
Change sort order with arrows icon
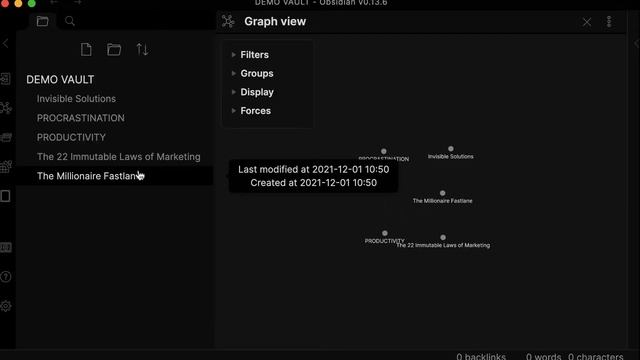(142, 50)
